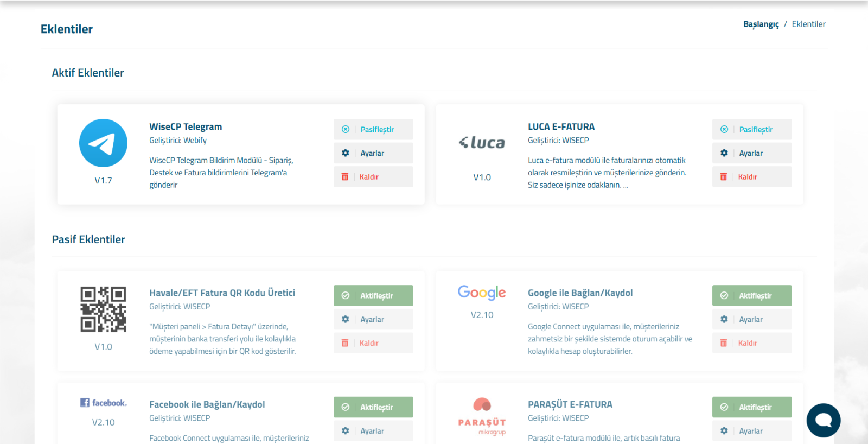Click Facebook ile Bağlan/Kaydol title

[207, 404]
